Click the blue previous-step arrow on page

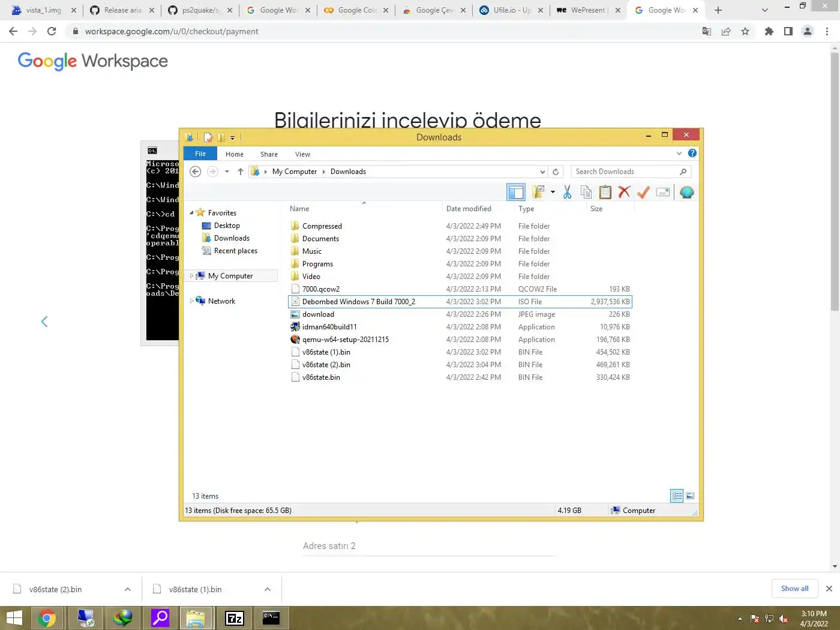44,322
